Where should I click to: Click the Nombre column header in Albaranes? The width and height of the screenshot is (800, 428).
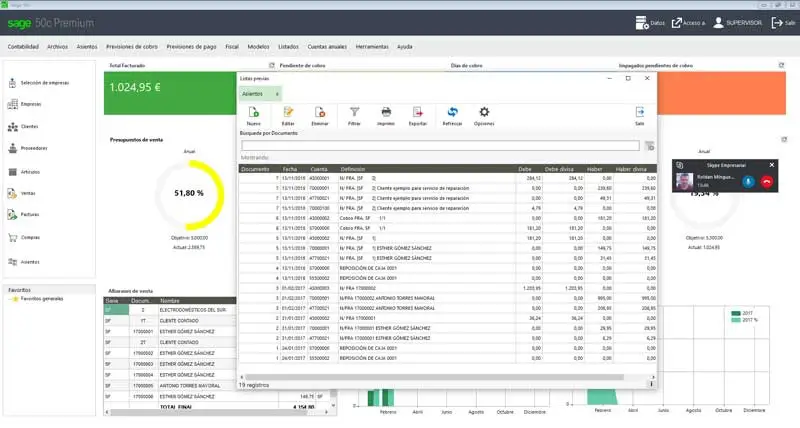[x=196, y=300]
